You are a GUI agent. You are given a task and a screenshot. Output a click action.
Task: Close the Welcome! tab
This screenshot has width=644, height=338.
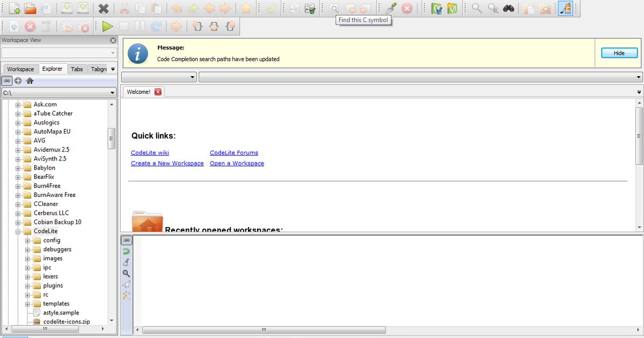pos(158,92)
